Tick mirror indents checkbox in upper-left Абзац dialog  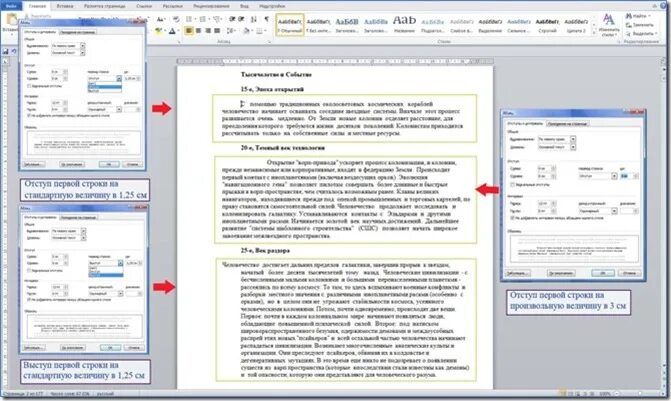click(29, 86)
